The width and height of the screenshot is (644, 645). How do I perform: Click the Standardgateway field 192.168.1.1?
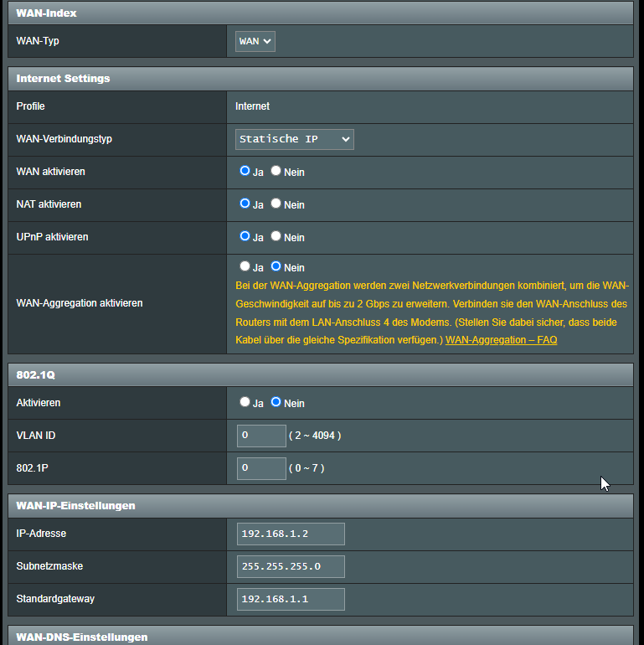tap(291, 599)
